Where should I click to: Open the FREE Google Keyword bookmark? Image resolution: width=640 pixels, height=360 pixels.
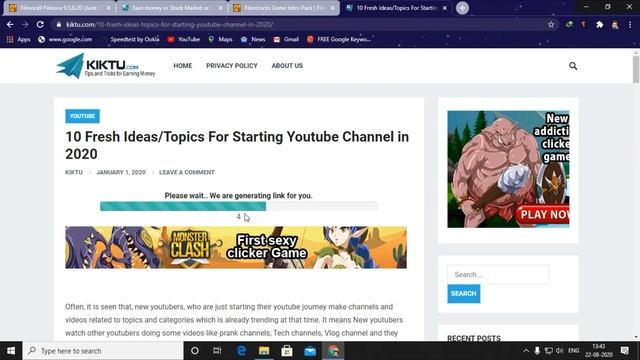(339, 39)
